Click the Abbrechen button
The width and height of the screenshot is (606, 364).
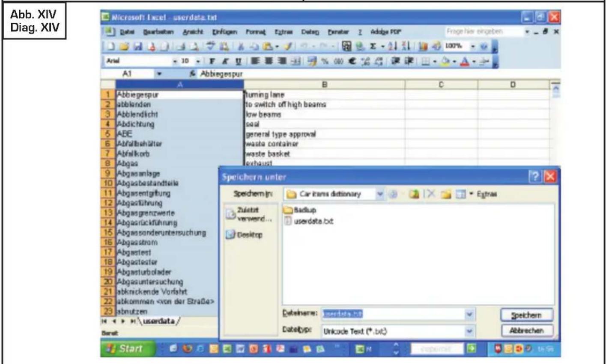click(526, 331)
